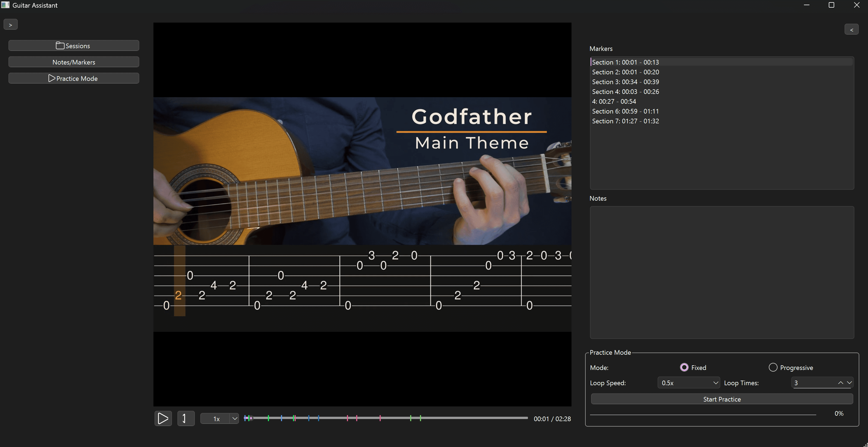Viewport: 868px width, 447px height.
Task: Select the Fixed mode radio button
Action: tap(684, 367)
